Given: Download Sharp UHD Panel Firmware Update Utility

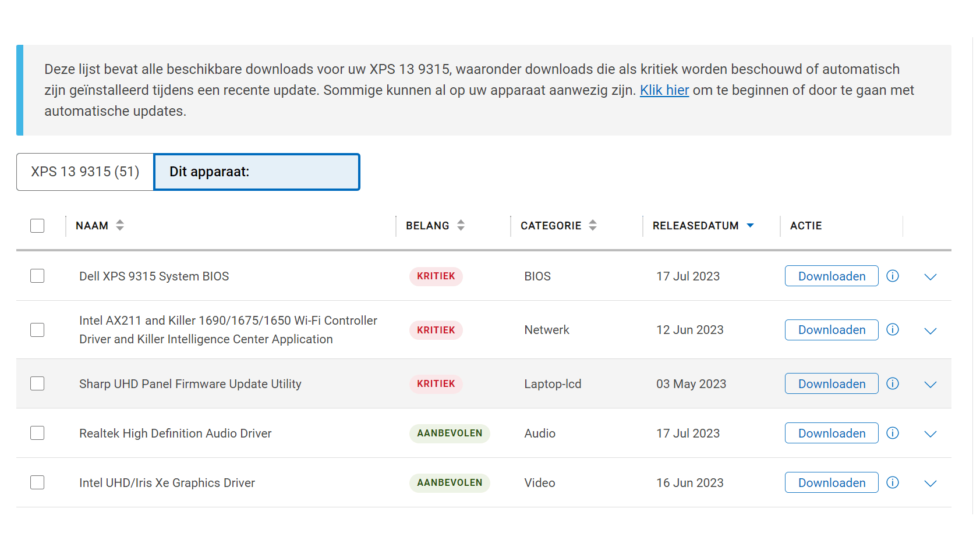Looking at the screenshot, I should 832,383.
